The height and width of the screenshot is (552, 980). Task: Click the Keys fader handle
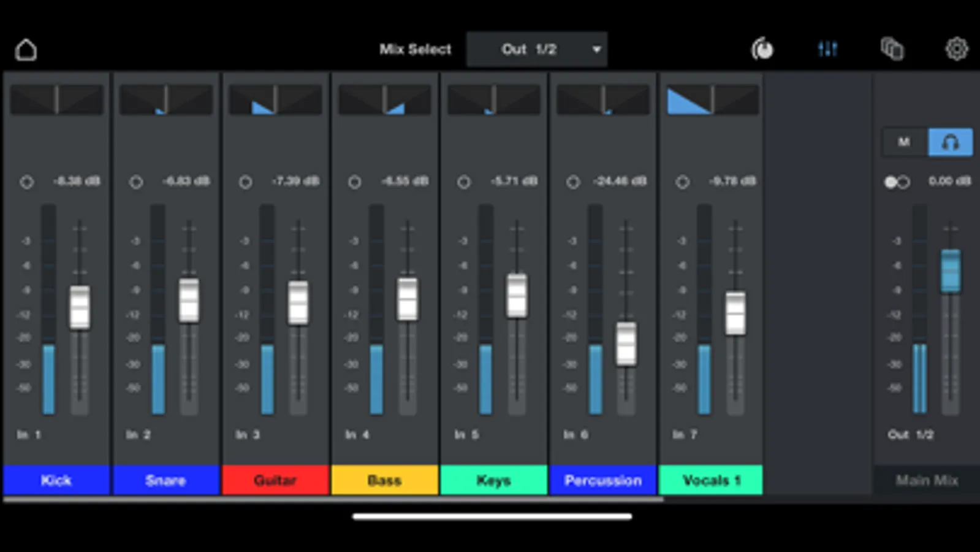click(517, 296)
